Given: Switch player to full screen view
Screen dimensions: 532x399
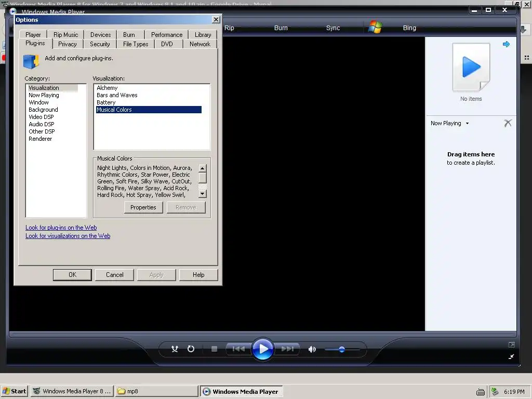Looking at the screenshot, I should click(x=512, y=345).
